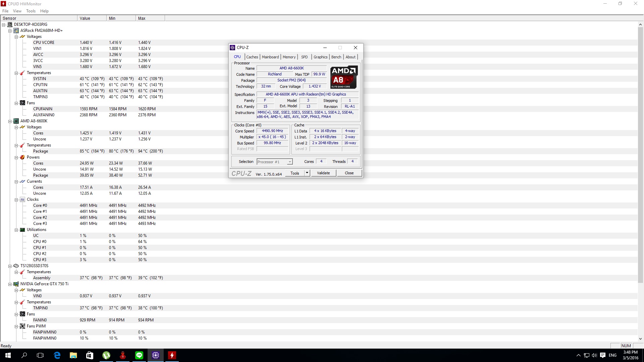Click the Powers flame icon
Screen dimensions: 644x362
(22, 157)
